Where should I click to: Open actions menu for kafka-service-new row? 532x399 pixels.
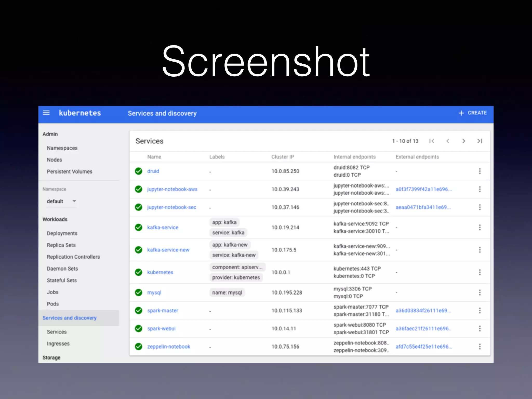click(480, 250)
